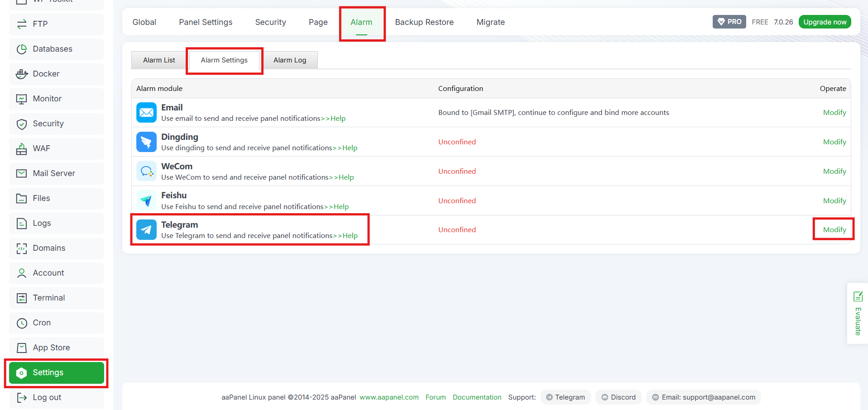Open Help link for Email module
868x410 pixels.
click(x=338, y=119)
